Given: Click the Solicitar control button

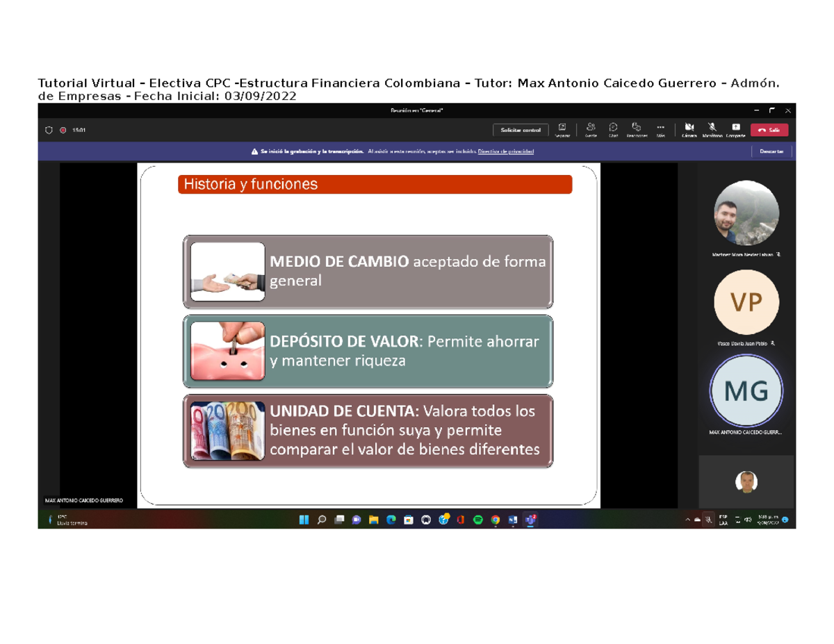Looking at the screenshot, I should click(520, 130).
